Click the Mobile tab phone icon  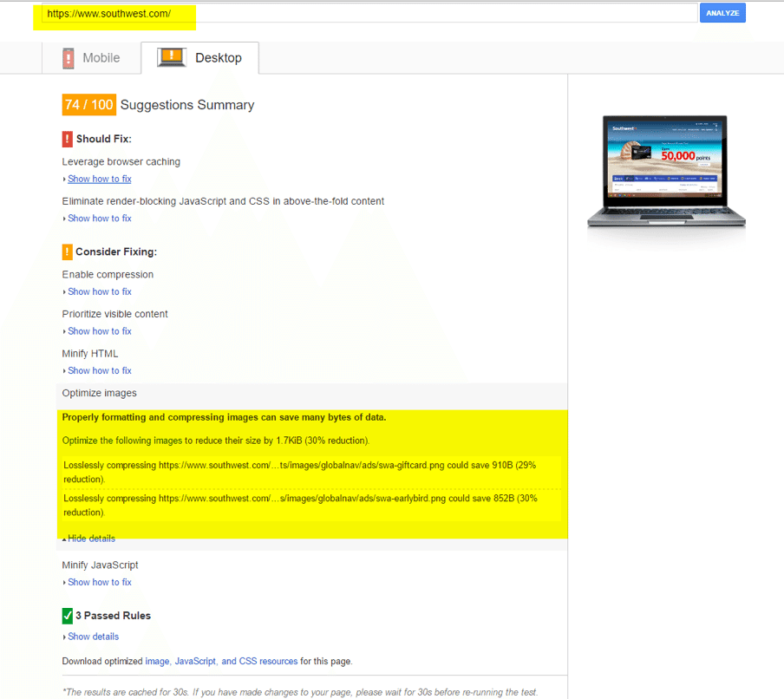(69, 58)
